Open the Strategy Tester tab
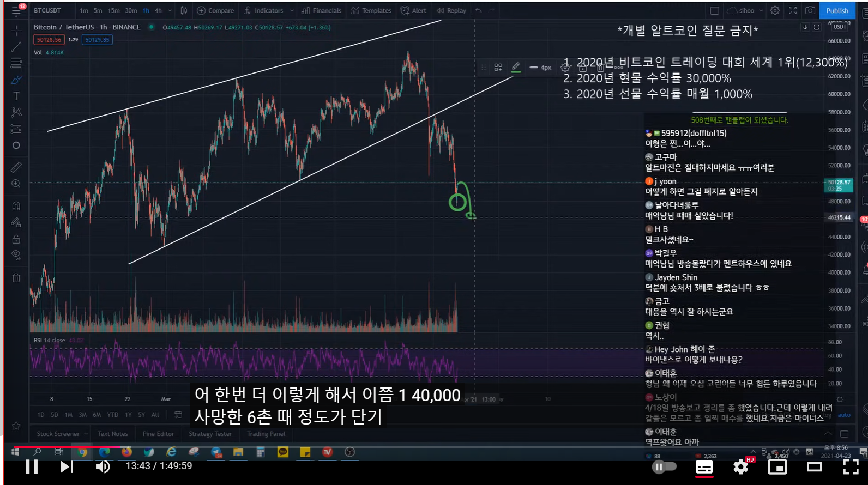The width and height of the screenshot is (868, 485). point(210,434)
